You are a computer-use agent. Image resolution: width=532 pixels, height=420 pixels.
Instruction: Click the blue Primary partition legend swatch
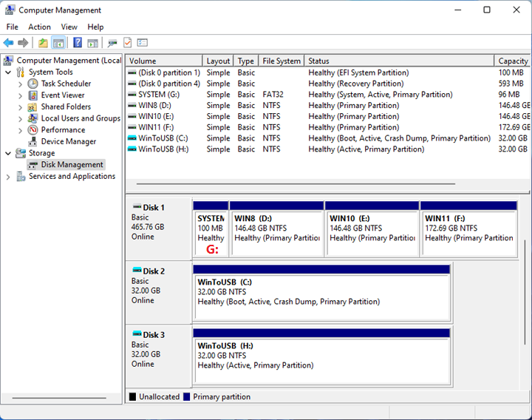tap(187, 396)
